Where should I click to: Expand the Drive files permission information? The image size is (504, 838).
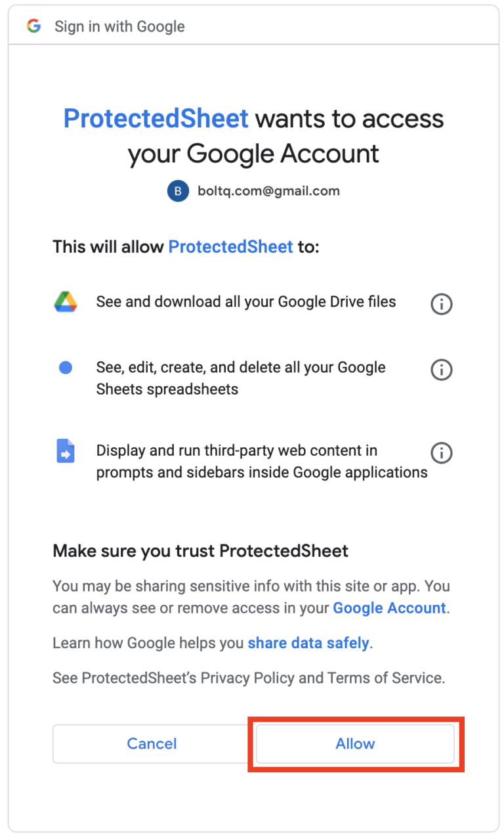(x=441, y=303)
